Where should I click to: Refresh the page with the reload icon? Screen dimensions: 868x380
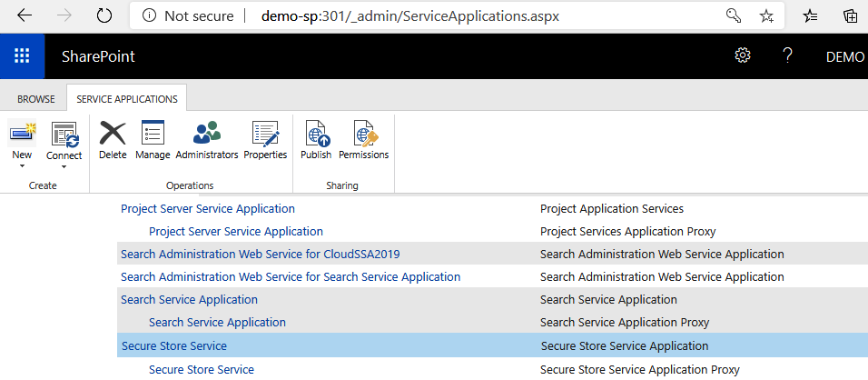click(104, 16)
